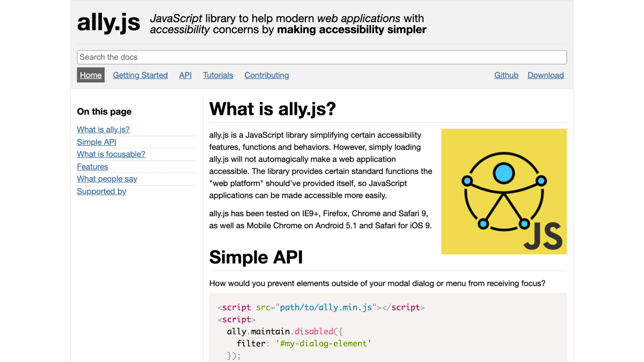Open 'What is focusable?' sidebar link
The height and width of the screenshot is (362, 644).
tap(111, 154)
